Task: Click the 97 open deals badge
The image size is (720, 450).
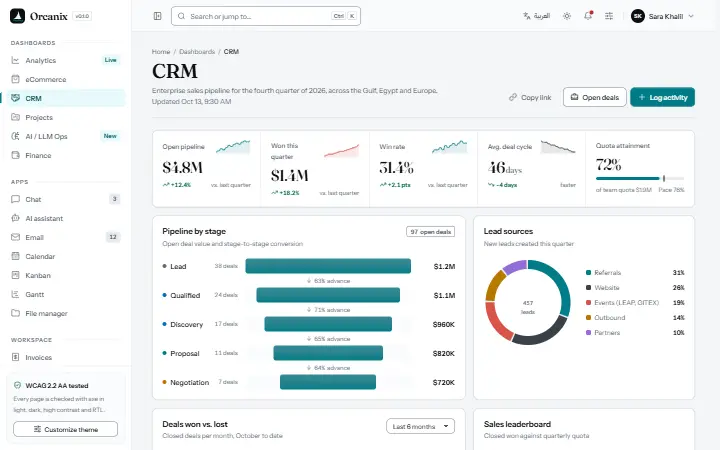Action: (x=430, y=232)
